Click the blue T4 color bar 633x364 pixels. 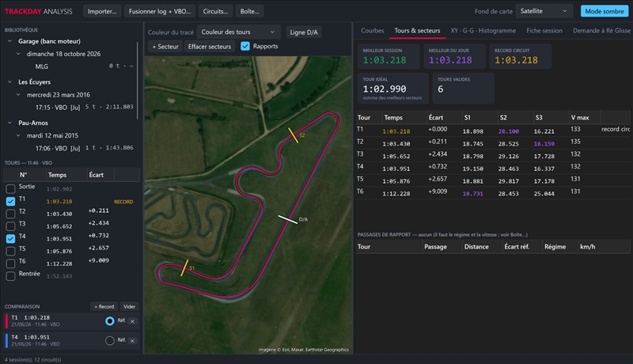tap(6, 340)
